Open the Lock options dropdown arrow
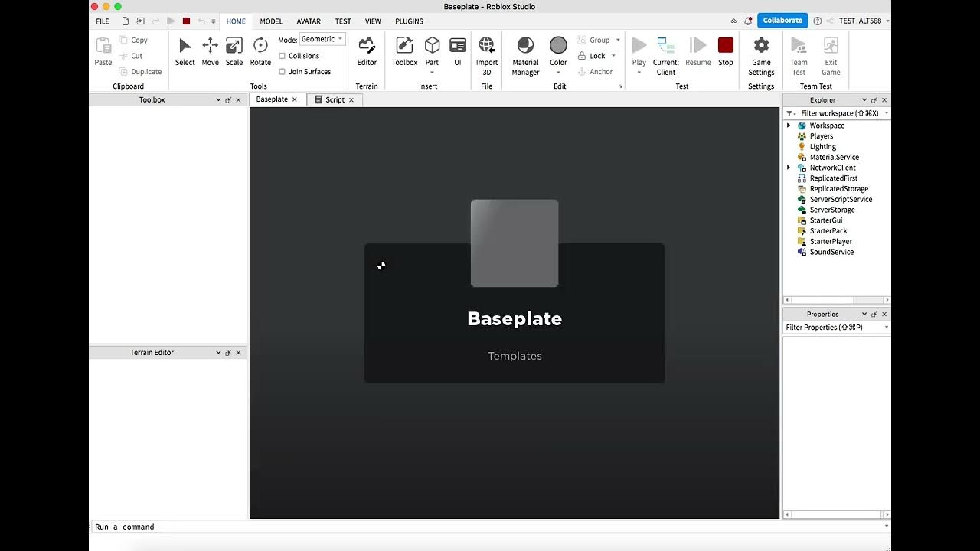Image resolution: width=980 pixels, height=551 pixels. [x=613, y=56]
